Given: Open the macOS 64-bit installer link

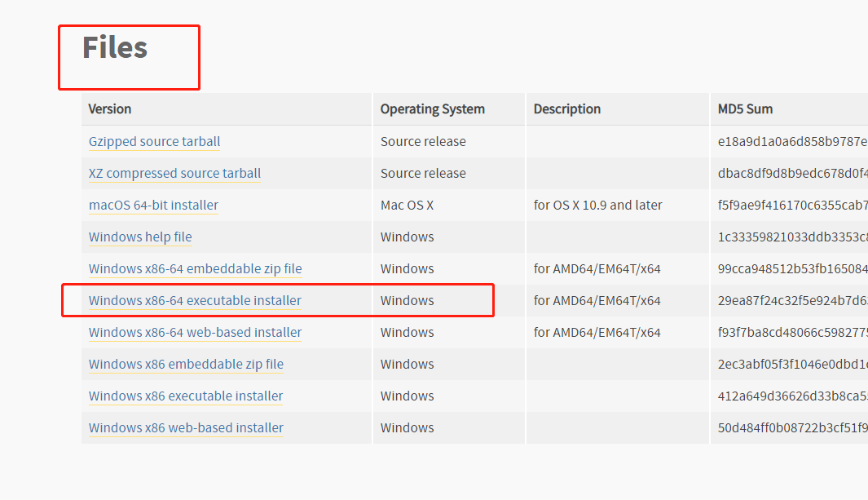Looking at the screenshot, I should pyautogui.click(x=153, y=205).
